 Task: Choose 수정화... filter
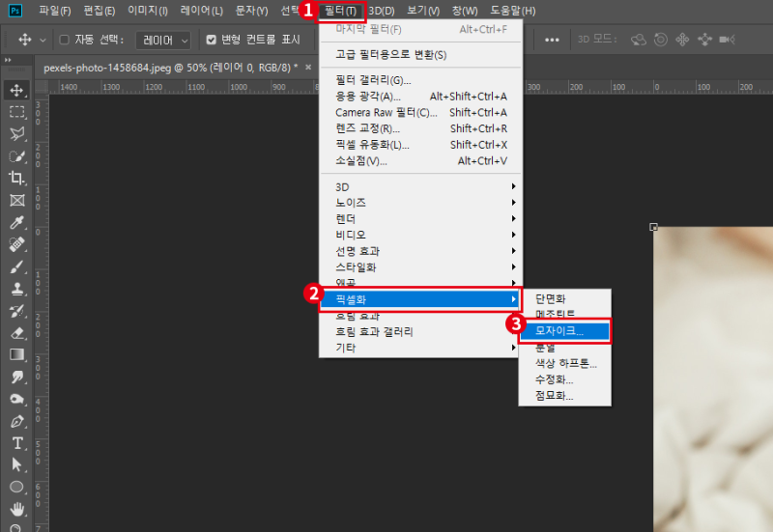tap(565, 379)
